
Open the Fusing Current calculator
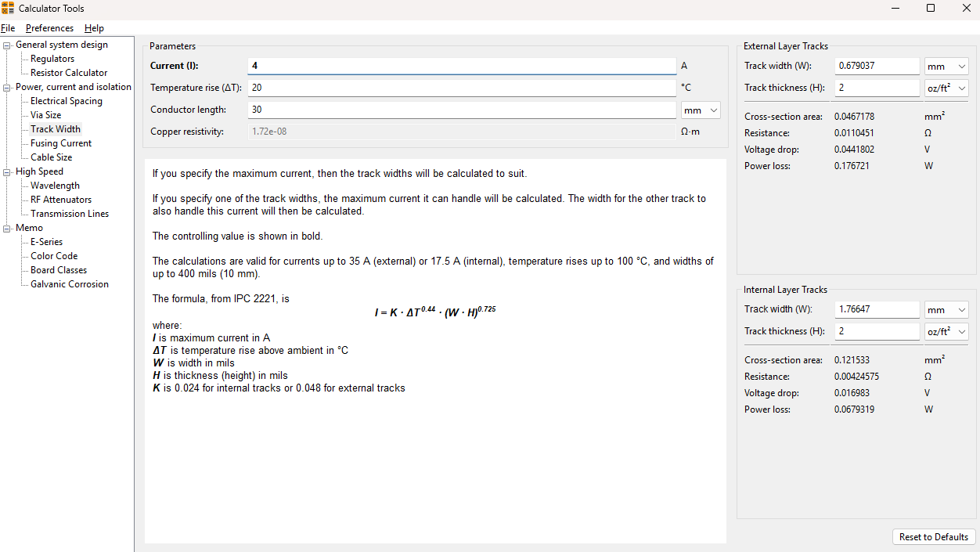pos(61,143)
